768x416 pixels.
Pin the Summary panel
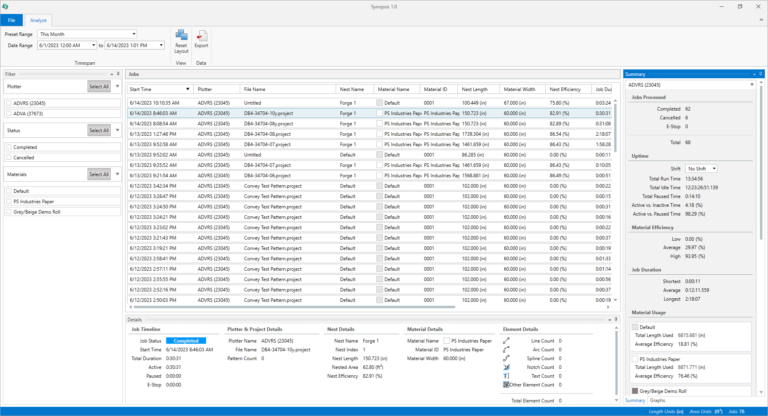[761, 74]
